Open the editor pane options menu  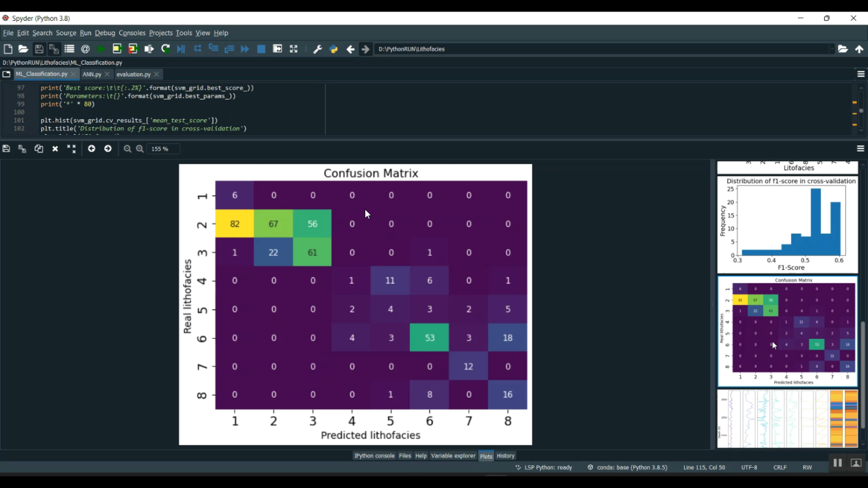click(860, 74)
